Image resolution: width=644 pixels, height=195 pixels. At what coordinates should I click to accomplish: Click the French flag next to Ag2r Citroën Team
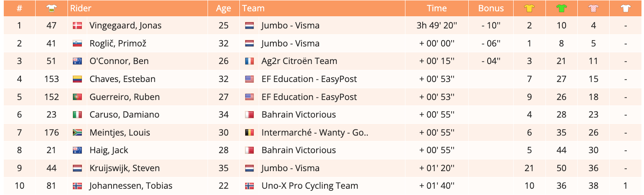pos(249,62)
